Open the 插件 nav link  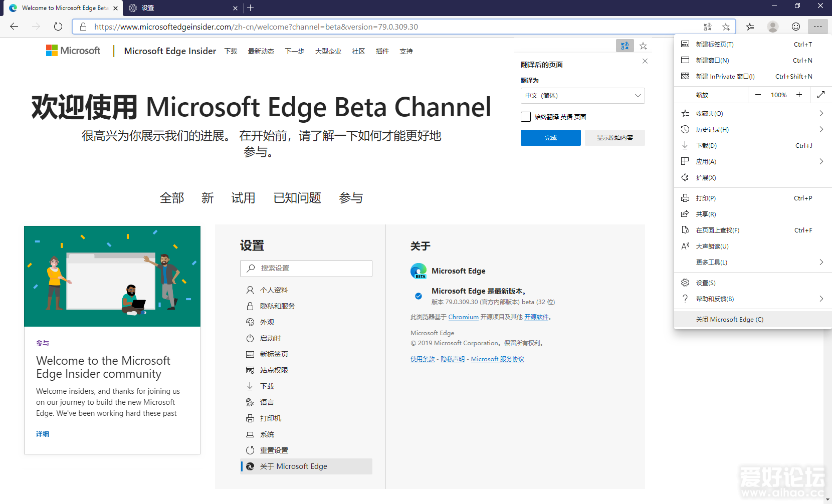[x=382, y=51]
